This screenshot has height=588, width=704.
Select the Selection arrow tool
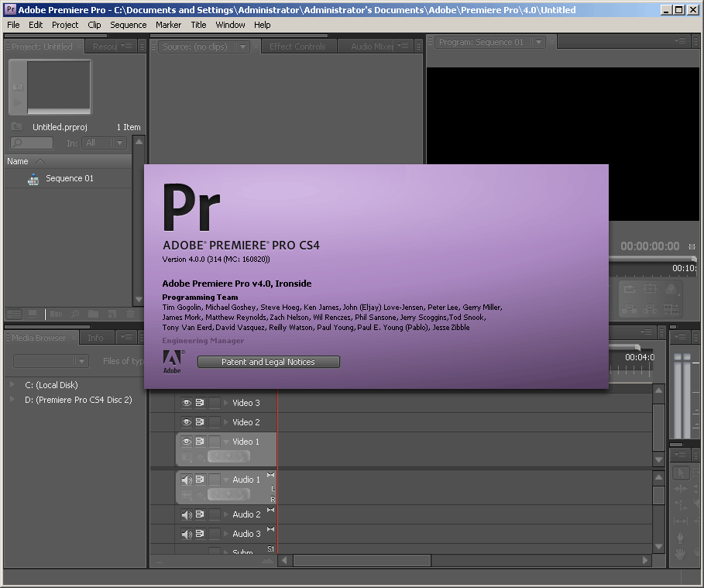(x=681, y=473)
